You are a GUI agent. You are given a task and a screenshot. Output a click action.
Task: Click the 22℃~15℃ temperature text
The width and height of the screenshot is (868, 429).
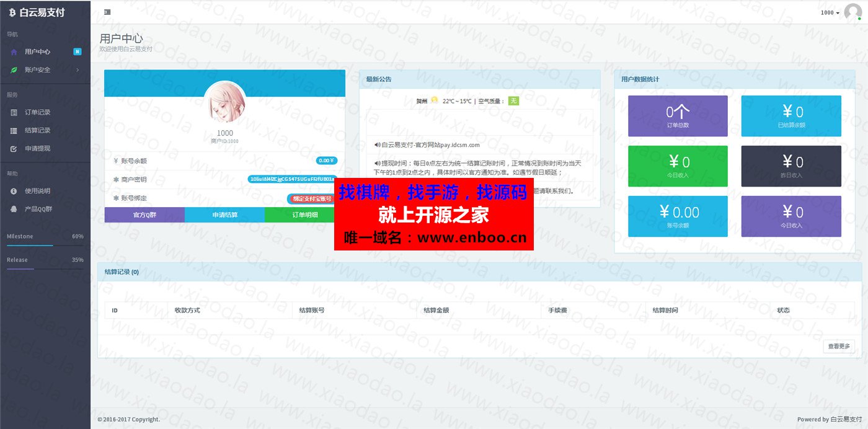pos(457,101)
